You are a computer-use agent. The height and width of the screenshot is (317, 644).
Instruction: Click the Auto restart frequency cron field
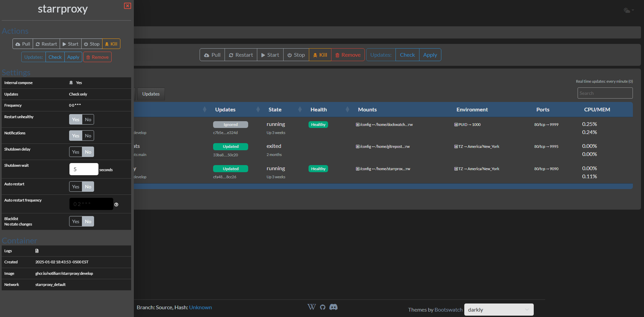pos(91,204)
